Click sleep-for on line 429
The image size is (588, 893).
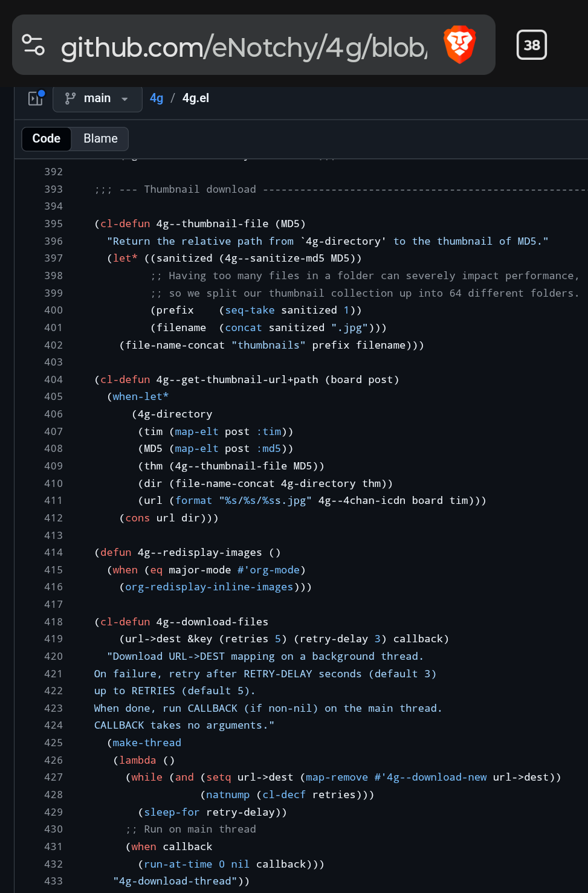(x=172, y=812)
